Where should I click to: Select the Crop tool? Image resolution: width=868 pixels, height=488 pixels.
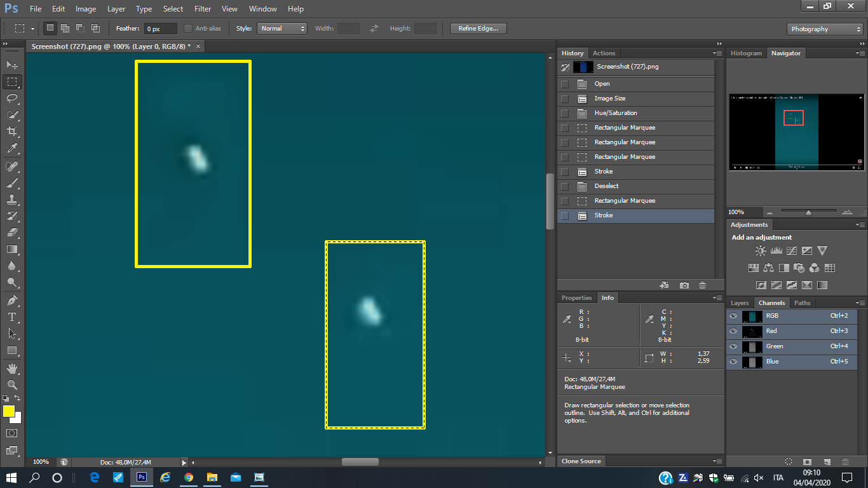click(x=12, y=132)
